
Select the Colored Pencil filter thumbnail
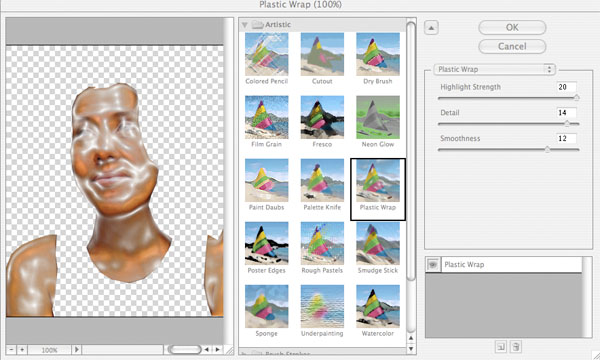[266, 54]
